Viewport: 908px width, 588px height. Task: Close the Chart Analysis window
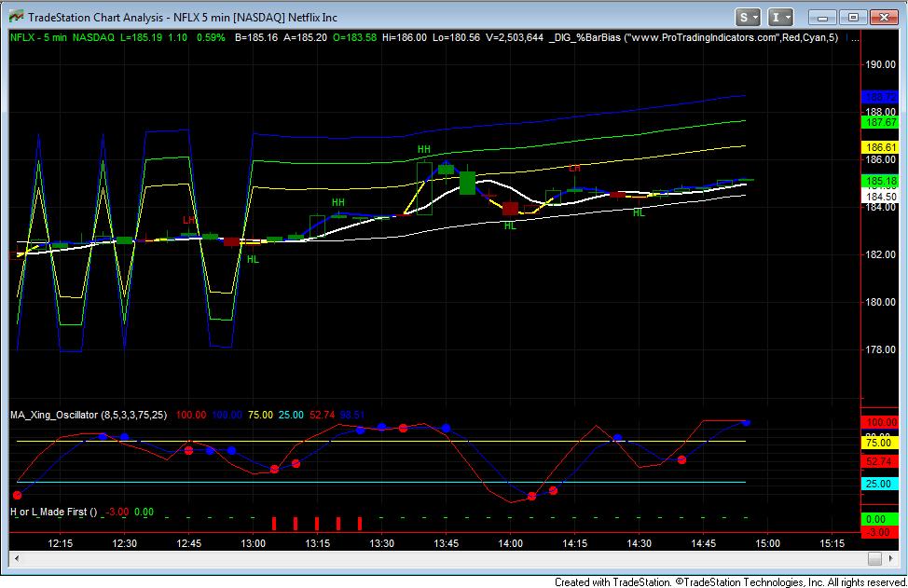[885, 18]
